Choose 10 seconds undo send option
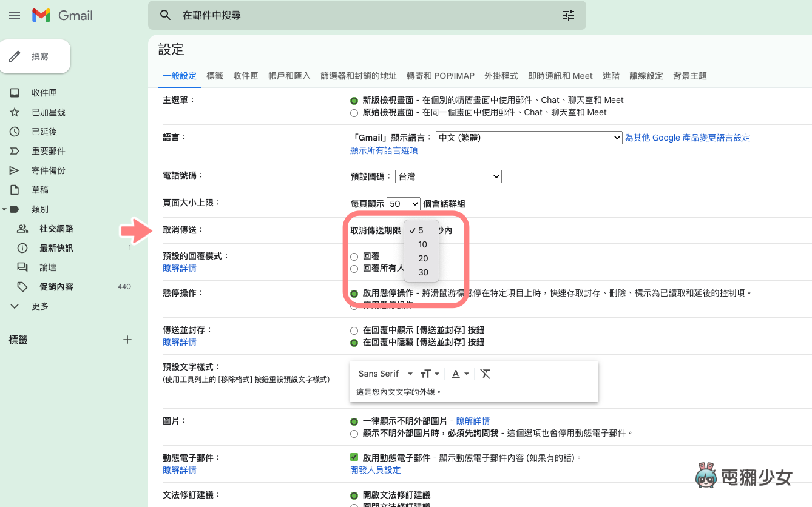 tap(421, 244)
